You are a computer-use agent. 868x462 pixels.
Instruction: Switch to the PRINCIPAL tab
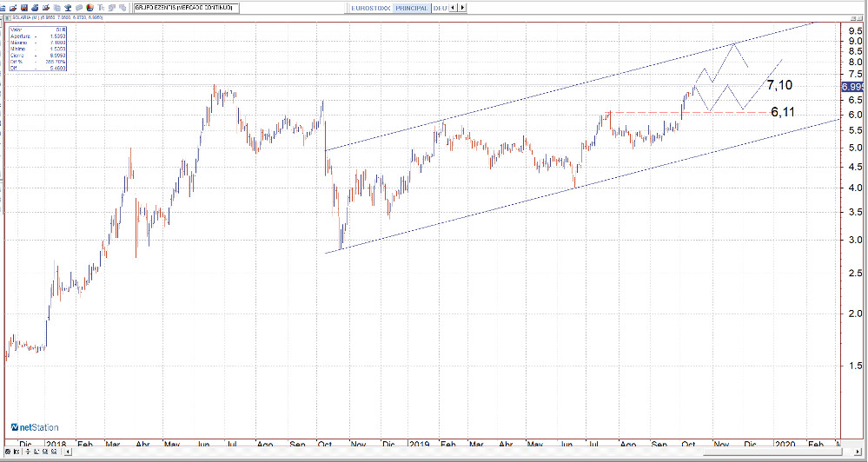[411, 8]
